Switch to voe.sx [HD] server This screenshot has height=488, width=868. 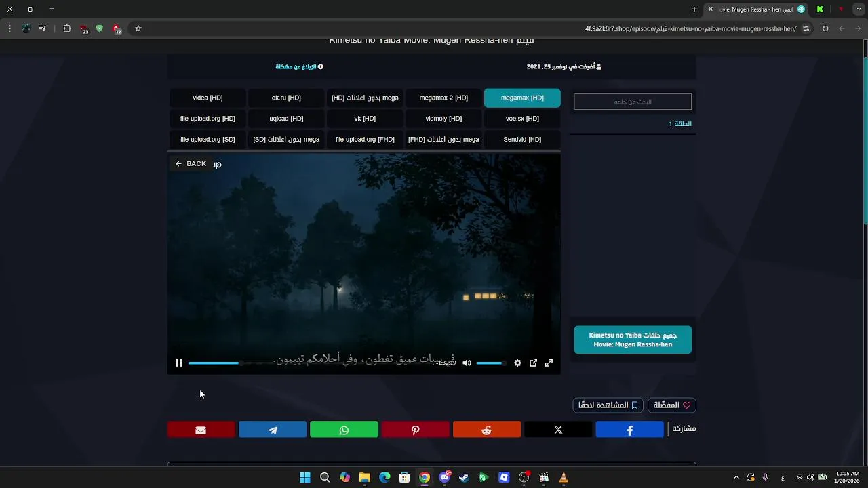522,119
